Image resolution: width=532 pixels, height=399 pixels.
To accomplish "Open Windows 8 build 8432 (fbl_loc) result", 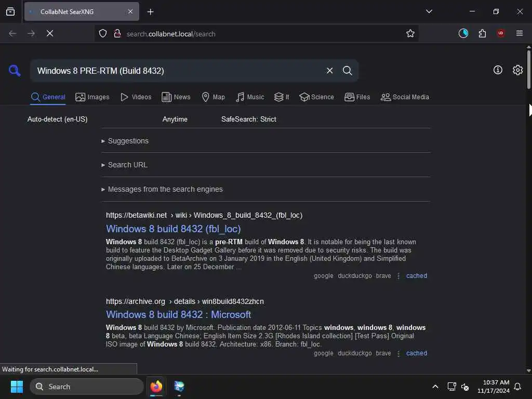I will pyautogui.click(x=174, y=229).
